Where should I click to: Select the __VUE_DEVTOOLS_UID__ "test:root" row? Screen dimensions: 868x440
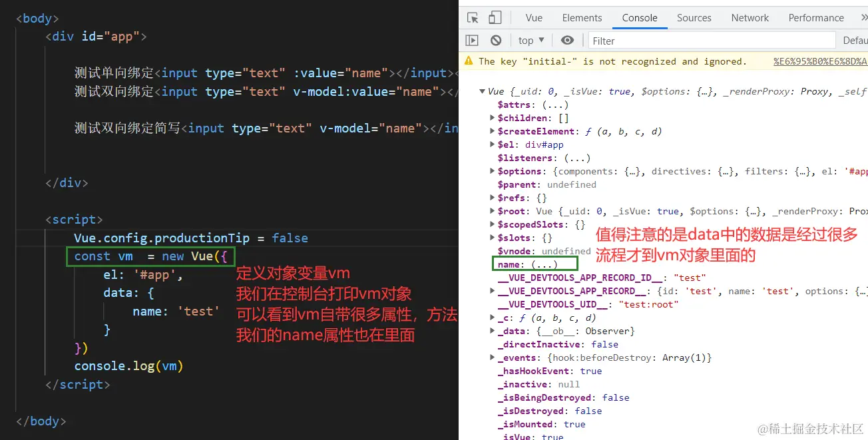click(588, 305)
